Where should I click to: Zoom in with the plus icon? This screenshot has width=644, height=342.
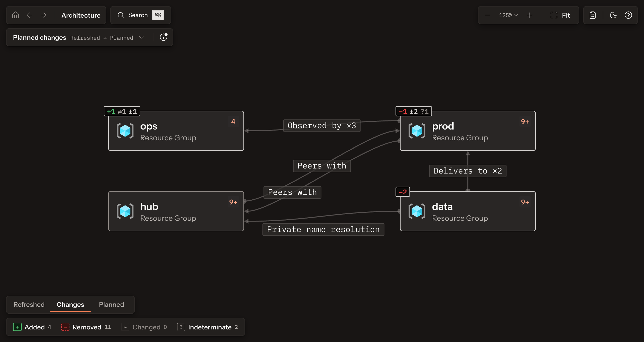[x=530, y=15]
